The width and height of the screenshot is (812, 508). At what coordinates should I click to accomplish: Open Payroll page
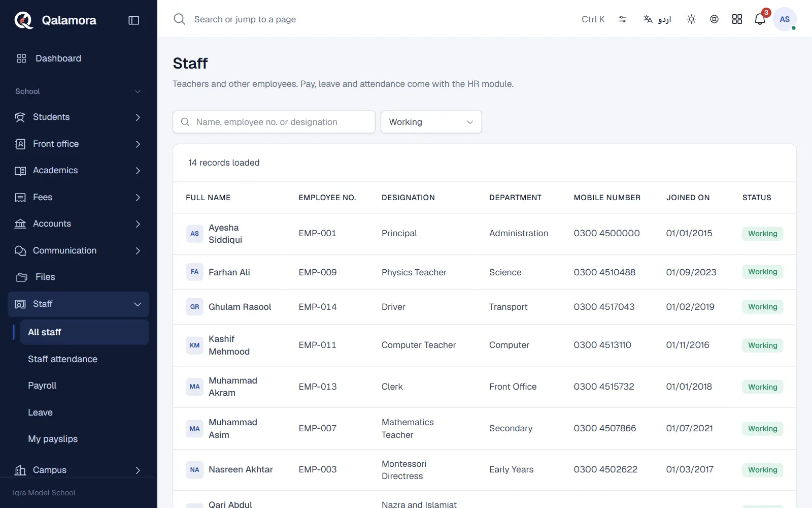point(84,386)
